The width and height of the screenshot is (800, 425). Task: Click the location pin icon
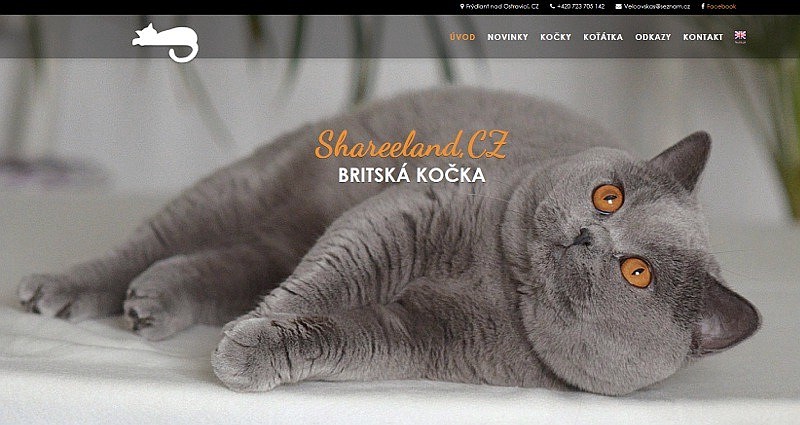tap(462, 7)
